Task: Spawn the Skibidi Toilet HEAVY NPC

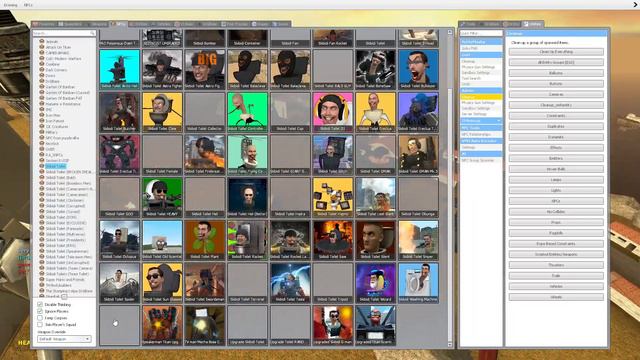Action: (x=162, y=197)
